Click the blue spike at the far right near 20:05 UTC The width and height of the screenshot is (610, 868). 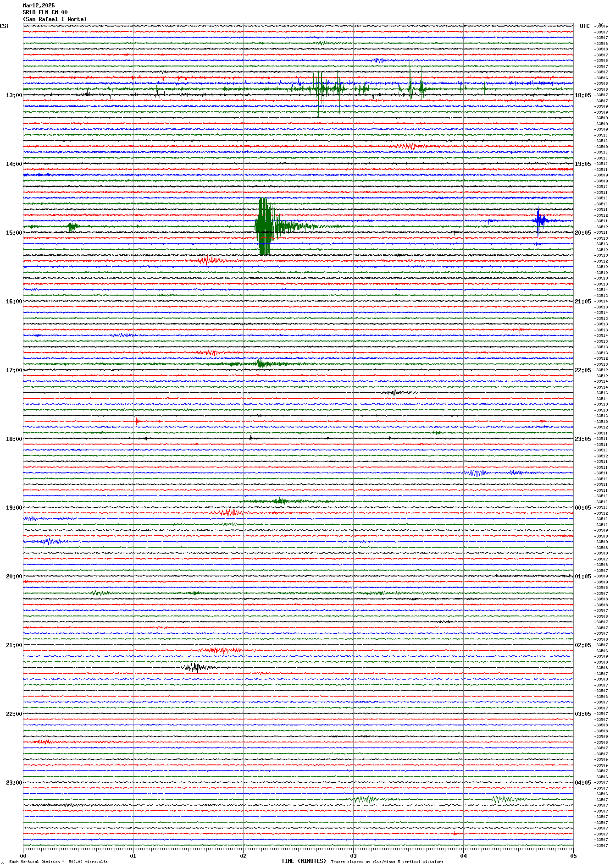pos(539,220)
